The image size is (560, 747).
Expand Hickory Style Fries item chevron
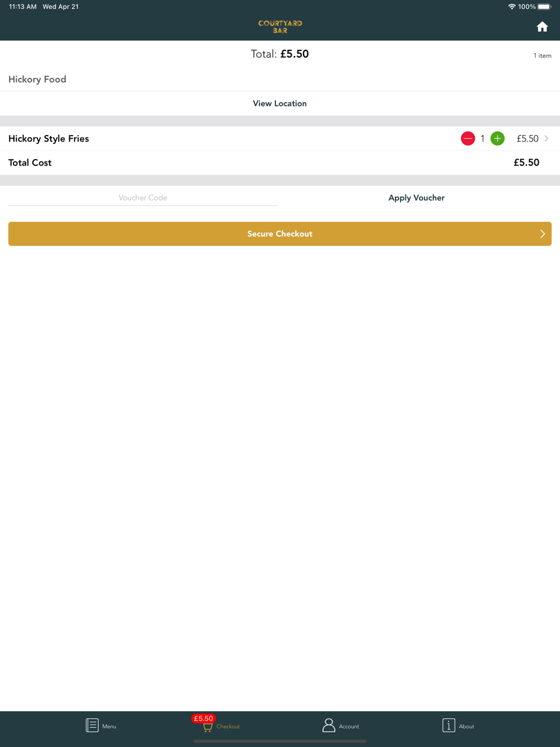tap(547, 138)
